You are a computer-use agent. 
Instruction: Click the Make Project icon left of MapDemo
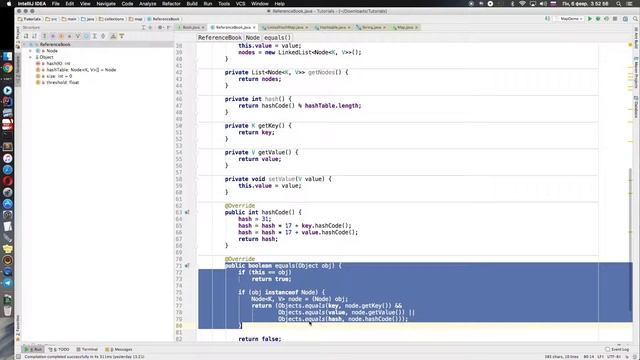pyautogui.click(x=547, y=19)
